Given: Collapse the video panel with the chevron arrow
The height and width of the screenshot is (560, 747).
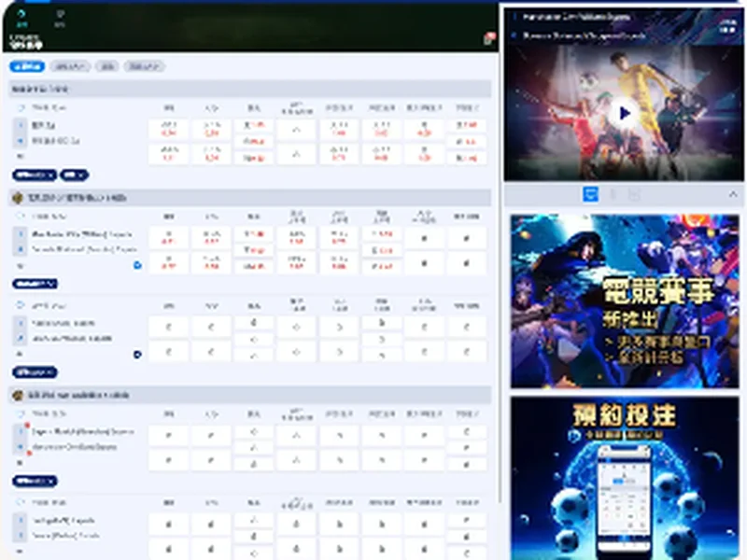Looking at the screenshot, I should (733, 194).
